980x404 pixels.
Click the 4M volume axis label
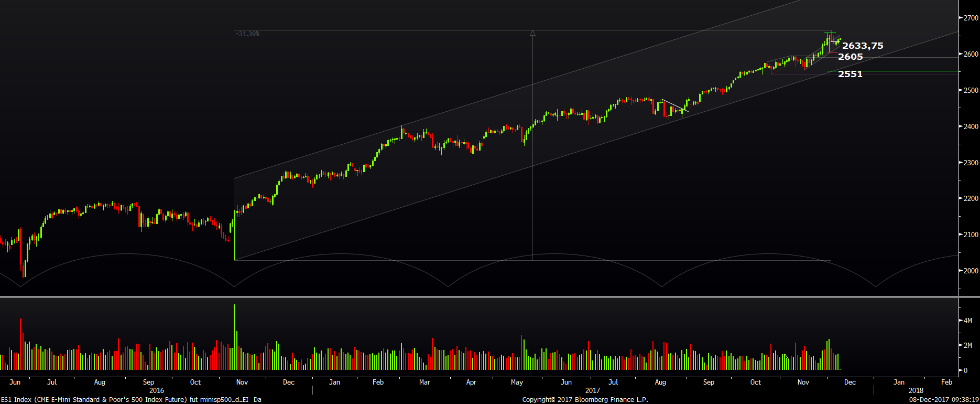(x=968, y=321)
